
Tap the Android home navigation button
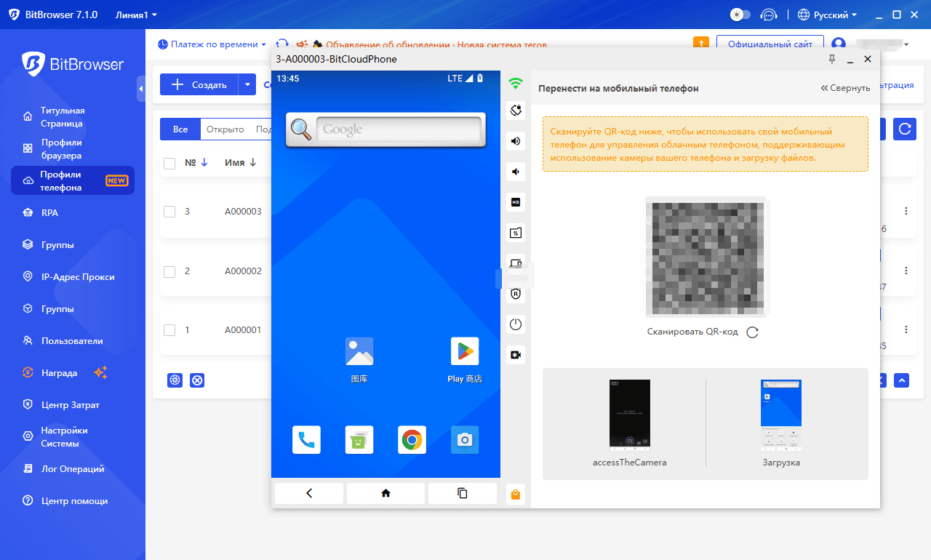(385, 493)
